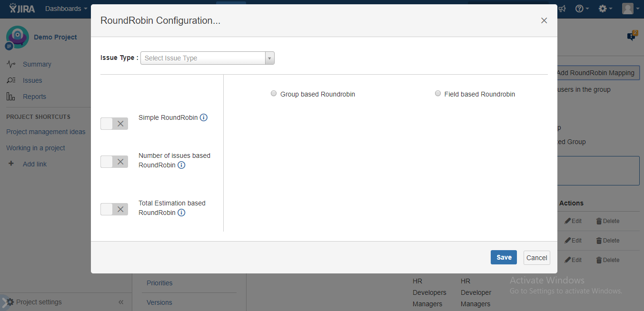Select Field based Roundrobin radio button
Screen dimensions: 644x311
438,94
